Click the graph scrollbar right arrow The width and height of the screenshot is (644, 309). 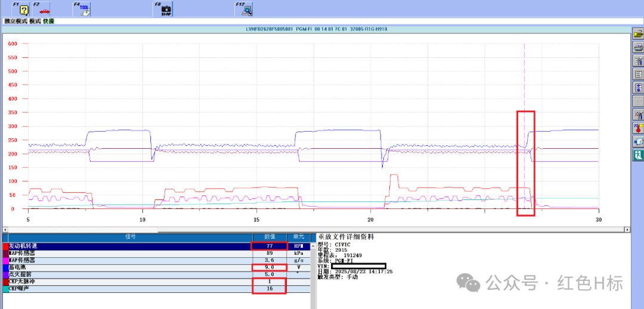pos(627,229)
